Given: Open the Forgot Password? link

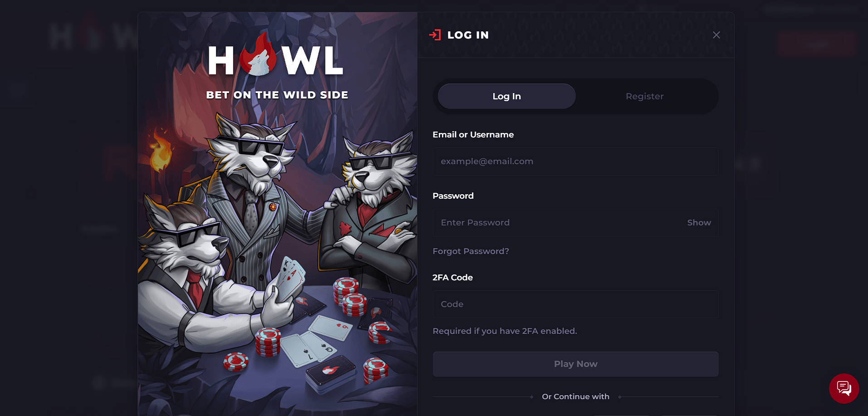Looking at the screenshot, I should (471, 251).
